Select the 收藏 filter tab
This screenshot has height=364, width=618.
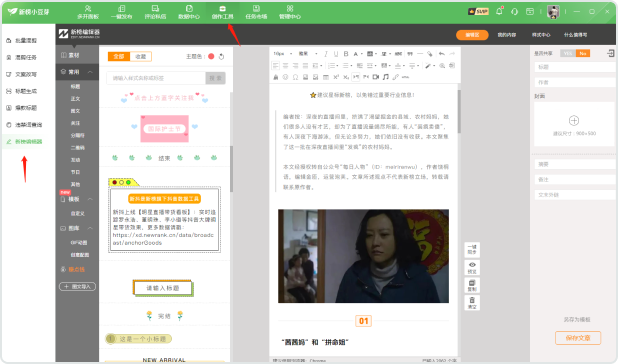tap(141, 56)
